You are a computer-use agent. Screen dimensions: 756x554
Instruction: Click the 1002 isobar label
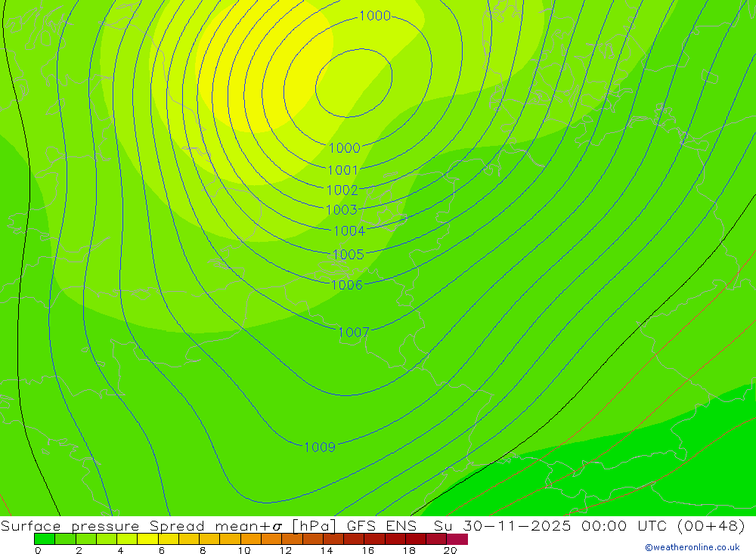[342, 190]
